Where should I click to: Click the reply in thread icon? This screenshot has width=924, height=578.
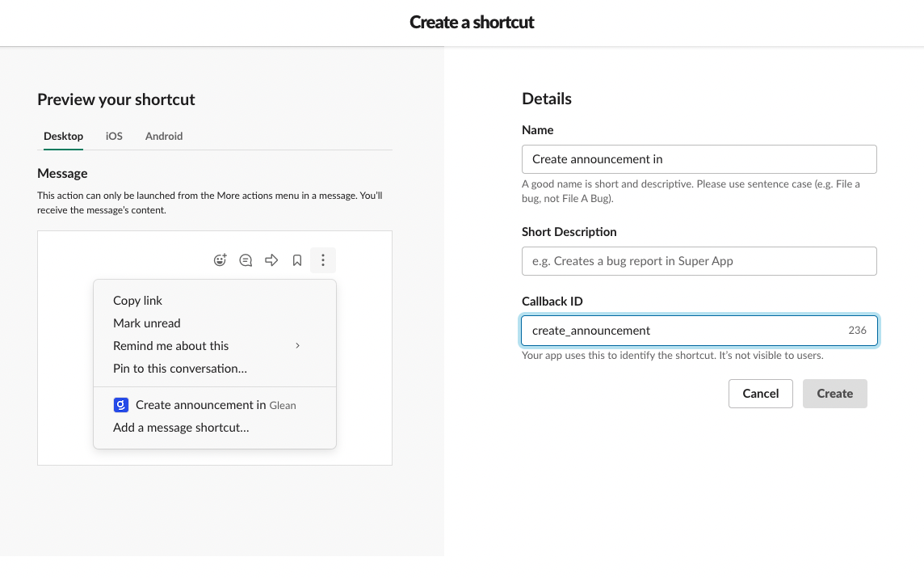pos(246,260)
